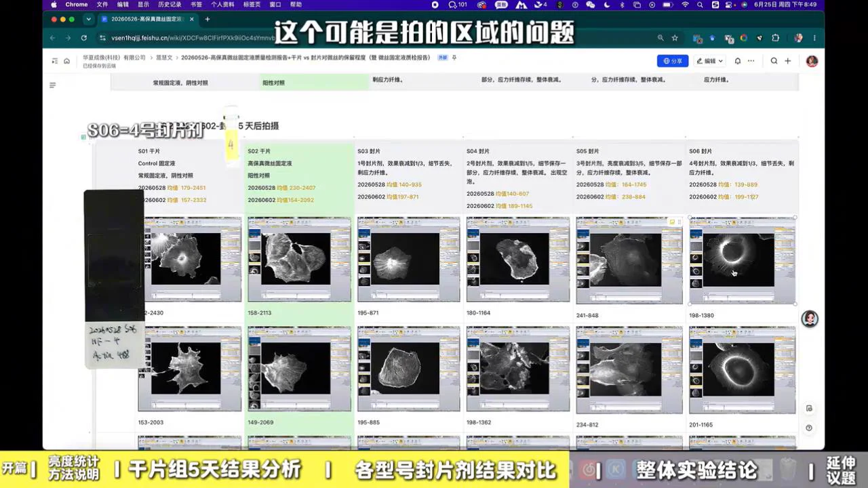Image resolution: width=868 pixels, height=488 pixels.
Task: Click the 高保真微丝固定液 text in S02 header
Action: click(270, 163)
